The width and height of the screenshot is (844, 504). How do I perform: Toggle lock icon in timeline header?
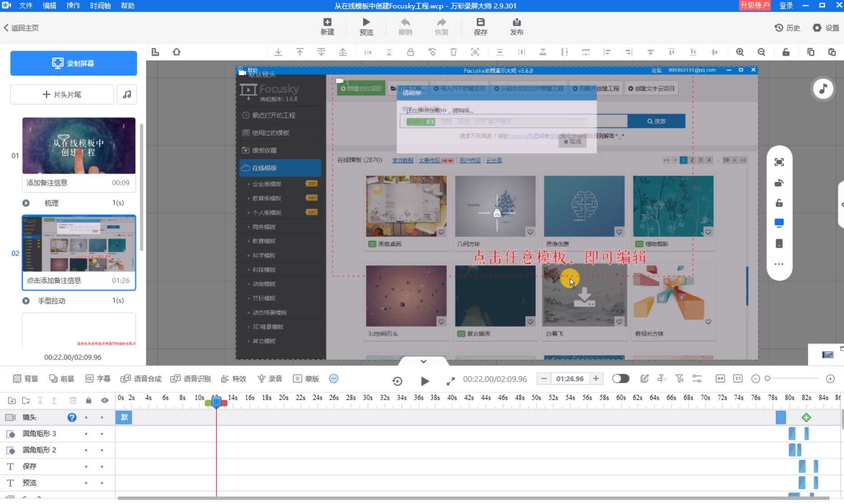[89, 400]
